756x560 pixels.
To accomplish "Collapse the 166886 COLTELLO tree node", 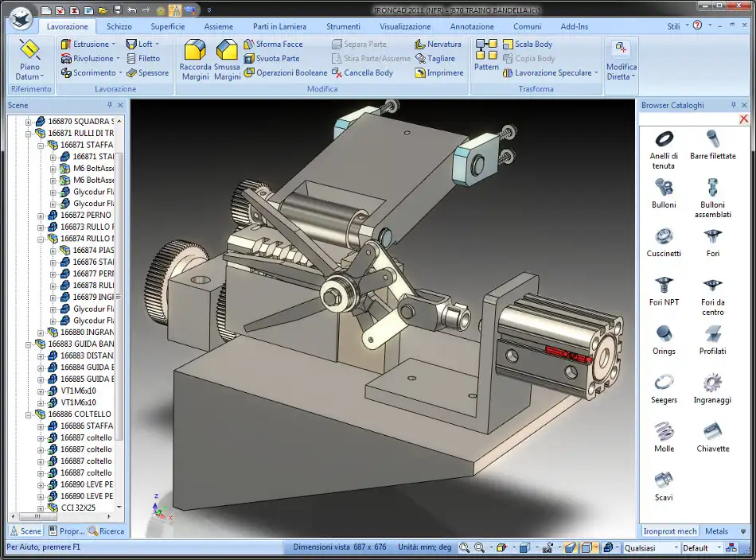I will coord(29,414).
